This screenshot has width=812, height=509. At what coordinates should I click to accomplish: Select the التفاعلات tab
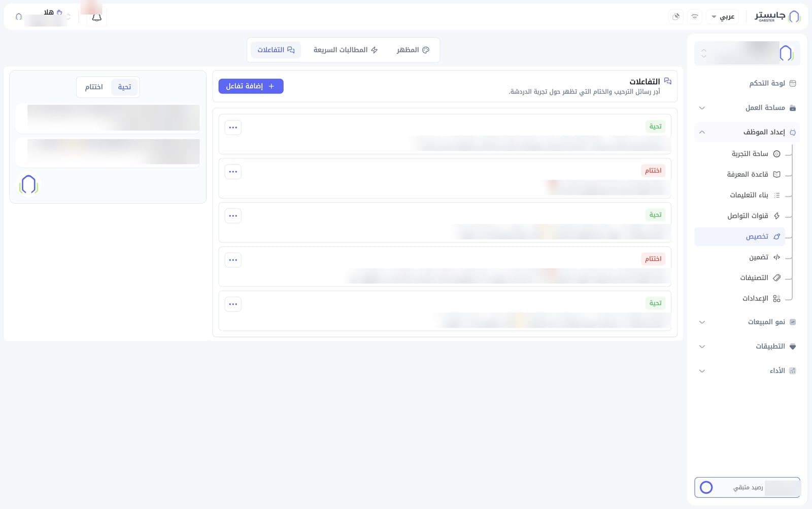click(276, 50)
